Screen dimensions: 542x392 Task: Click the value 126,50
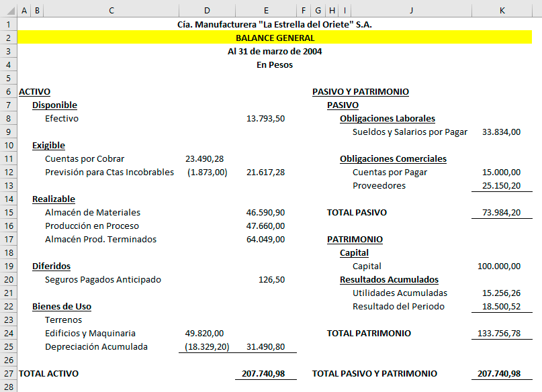[272, 280]
